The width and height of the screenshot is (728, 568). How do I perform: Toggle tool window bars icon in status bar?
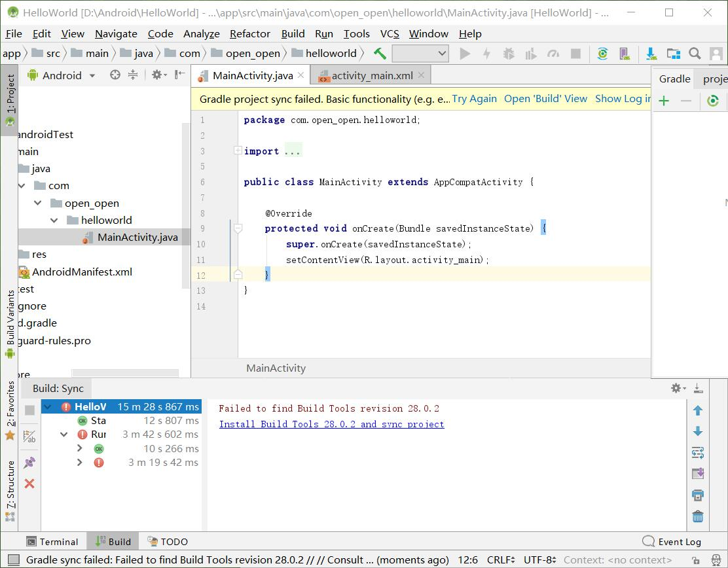click(14, 559)
